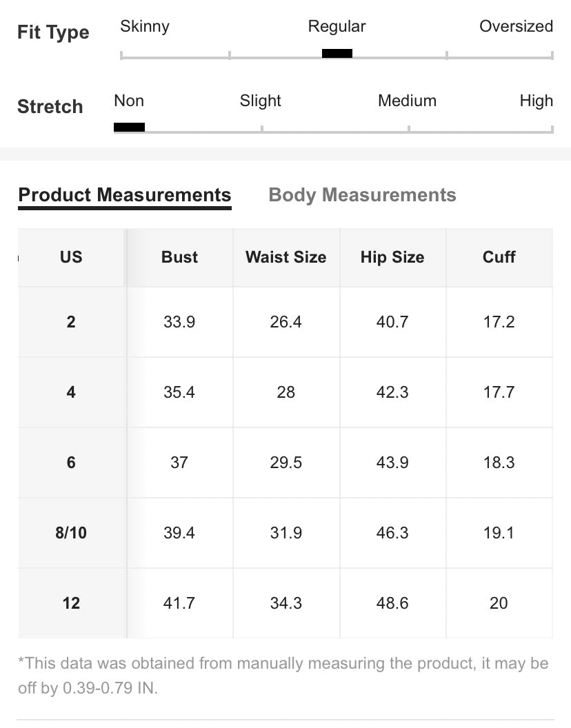Select the US size 8/10 row label
This screenshot has width=571, height=728.
(71, 533)
